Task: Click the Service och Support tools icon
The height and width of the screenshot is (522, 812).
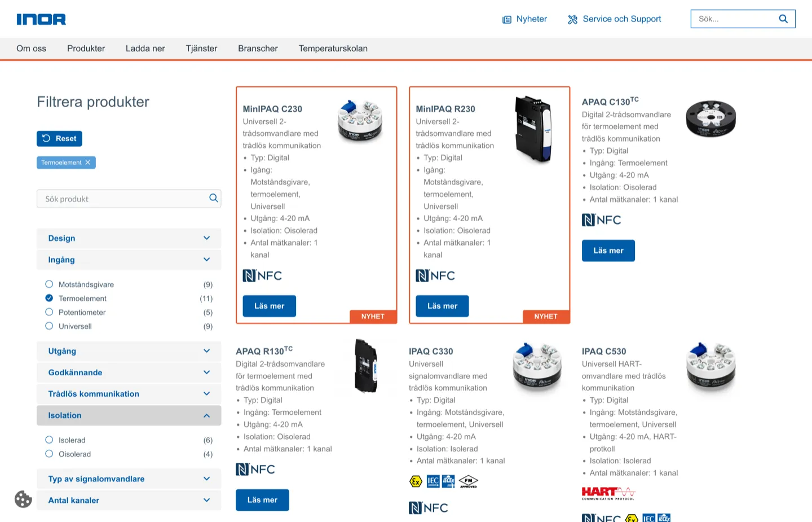Action: [x=573, y=20]
